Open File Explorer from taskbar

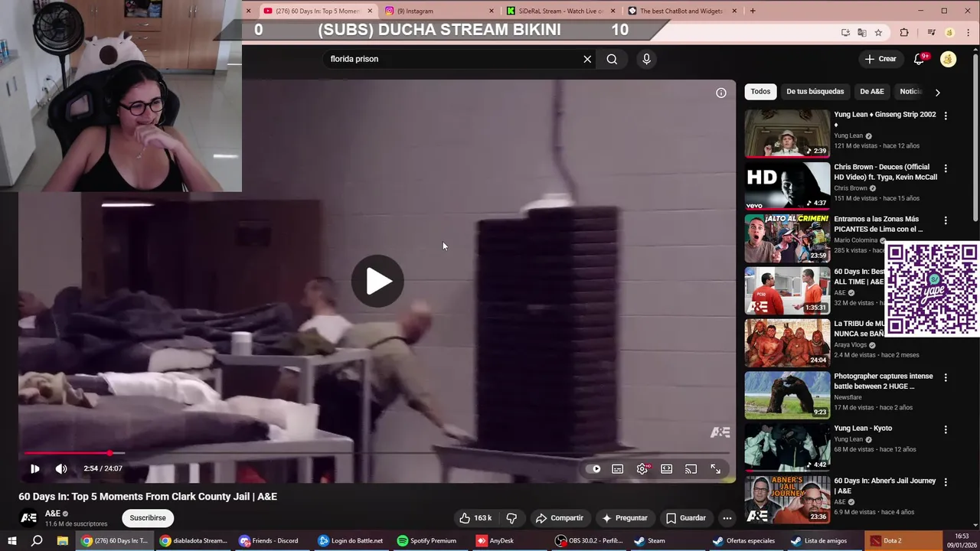[63, 540]
